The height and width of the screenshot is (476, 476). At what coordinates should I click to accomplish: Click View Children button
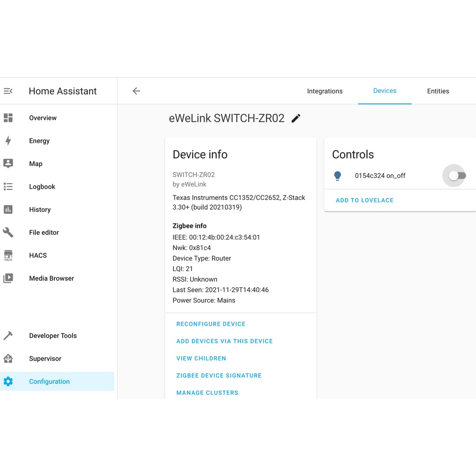201,358
